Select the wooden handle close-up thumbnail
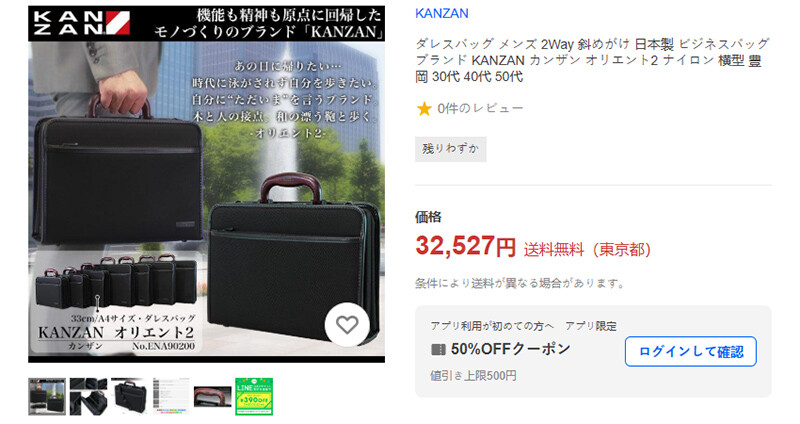Image resolution: width=800 pixels, height=424 pixels. tap(212, 396)
